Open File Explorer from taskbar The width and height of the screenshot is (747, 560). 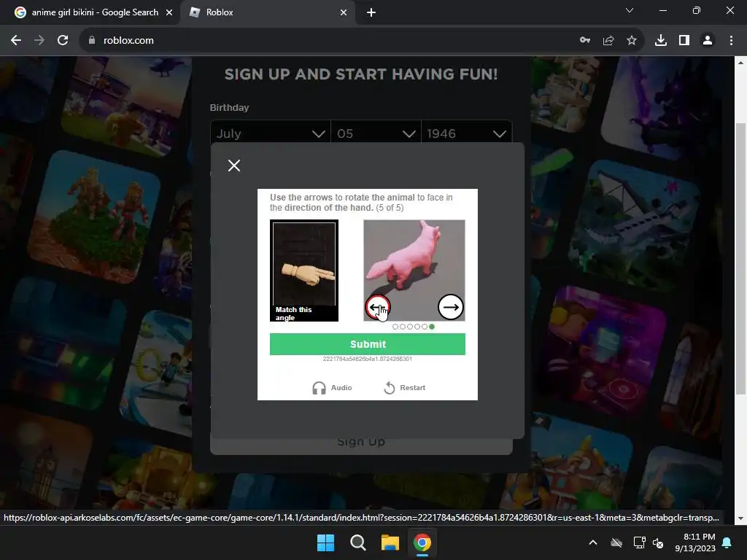click(x=390, y=542)
